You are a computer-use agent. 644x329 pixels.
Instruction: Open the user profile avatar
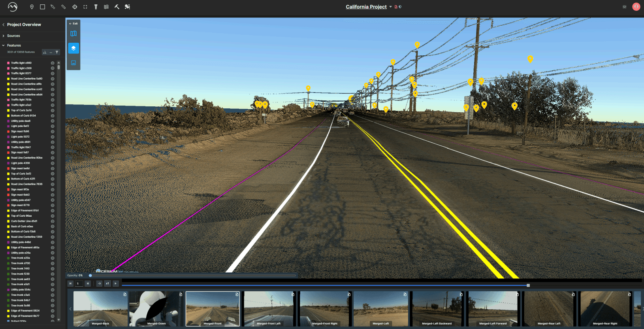636,7
